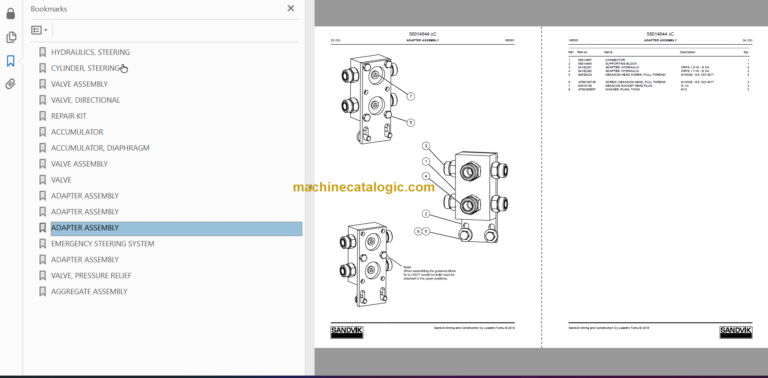
Task: Open the page thumbnails panel icon
Action: pos(11,37)
